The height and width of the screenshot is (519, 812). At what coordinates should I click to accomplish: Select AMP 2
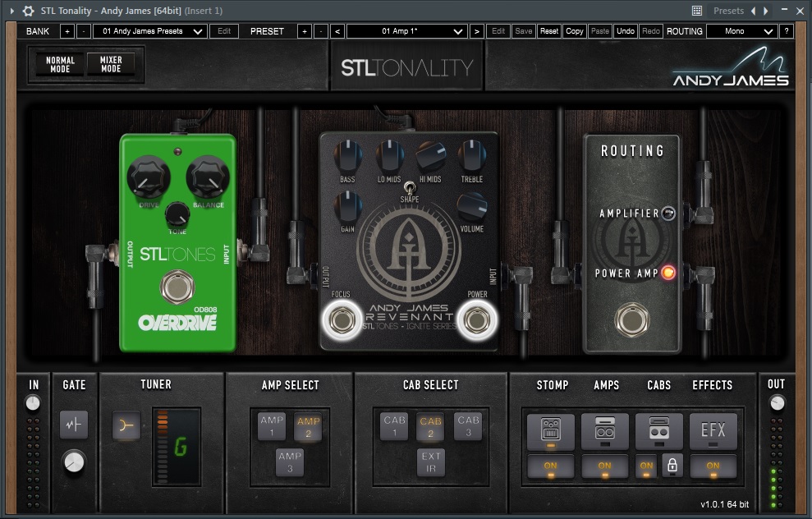308,427
